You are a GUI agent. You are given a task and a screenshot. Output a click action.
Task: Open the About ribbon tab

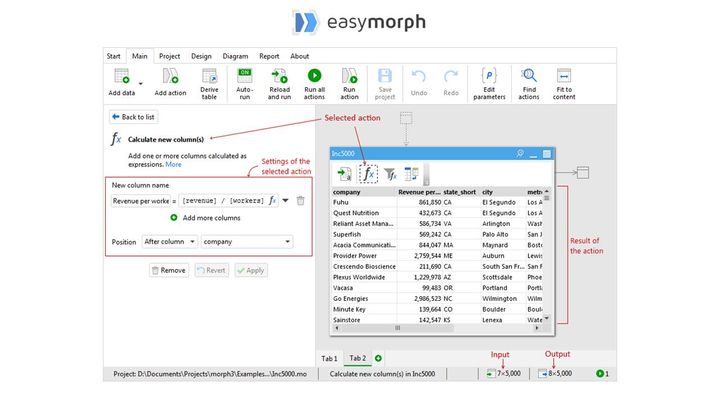click(x=299, y=56)
